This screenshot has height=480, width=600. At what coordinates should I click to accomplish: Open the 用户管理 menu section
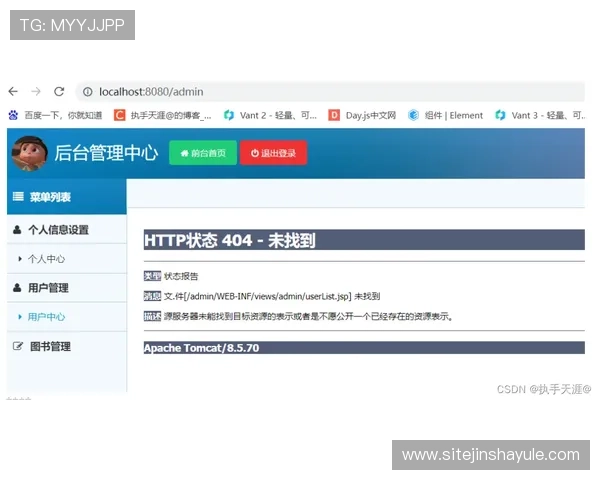67,288
